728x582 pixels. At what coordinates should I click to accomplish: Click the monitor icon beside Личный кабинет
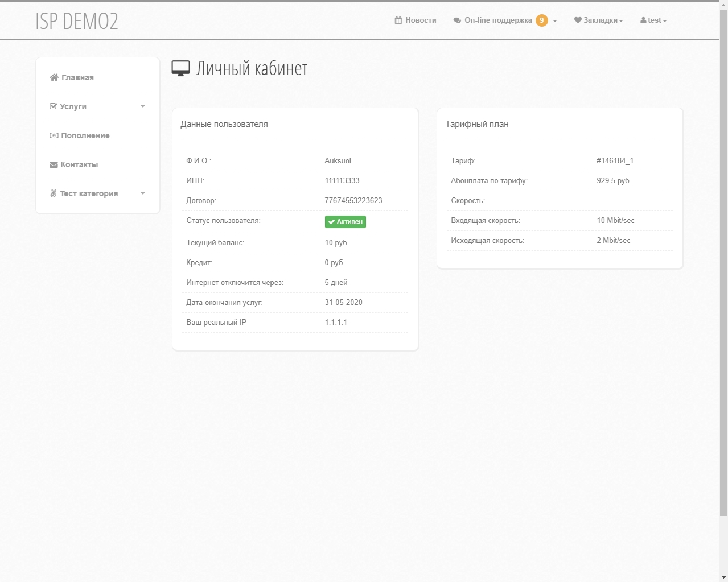coord(180,69)
